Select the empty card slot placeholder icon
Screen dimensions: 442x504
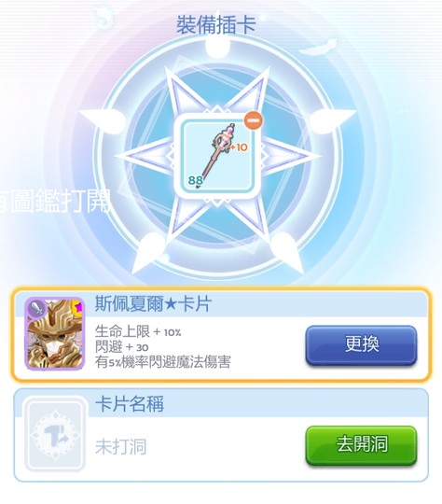click(x=55, y=435)
